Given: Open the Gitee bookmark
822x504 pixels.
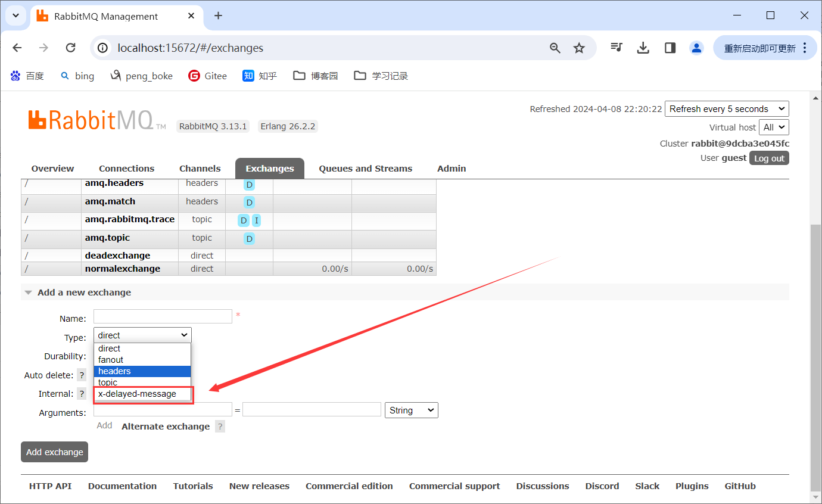Looking at the screenshot, I should (x=208, y=76).
